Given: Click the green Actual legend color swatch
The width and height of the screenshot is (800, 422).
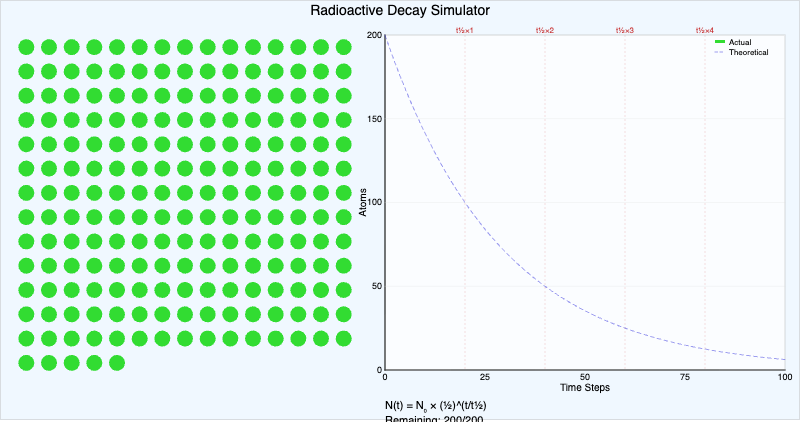Looking at the screenshot, I should click(x=719, y=42).
